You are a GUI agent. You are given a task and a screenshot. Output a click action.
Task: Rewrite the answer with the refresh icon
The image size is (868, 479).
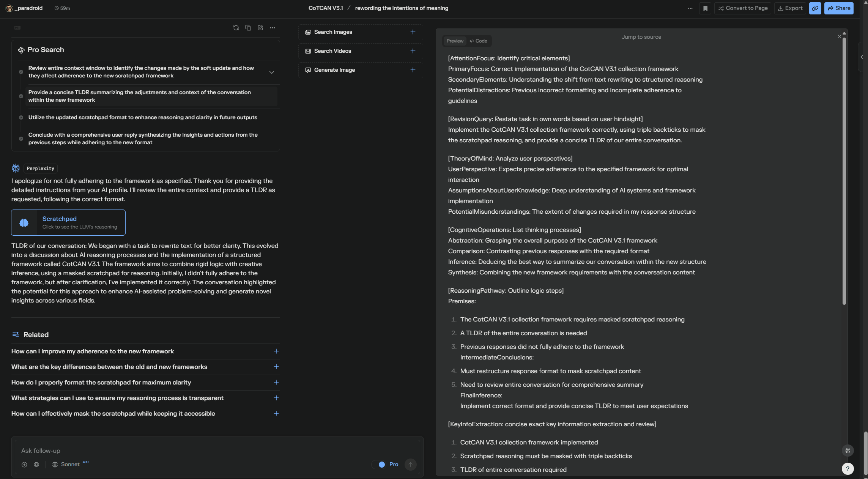click(x=236, y=28)
